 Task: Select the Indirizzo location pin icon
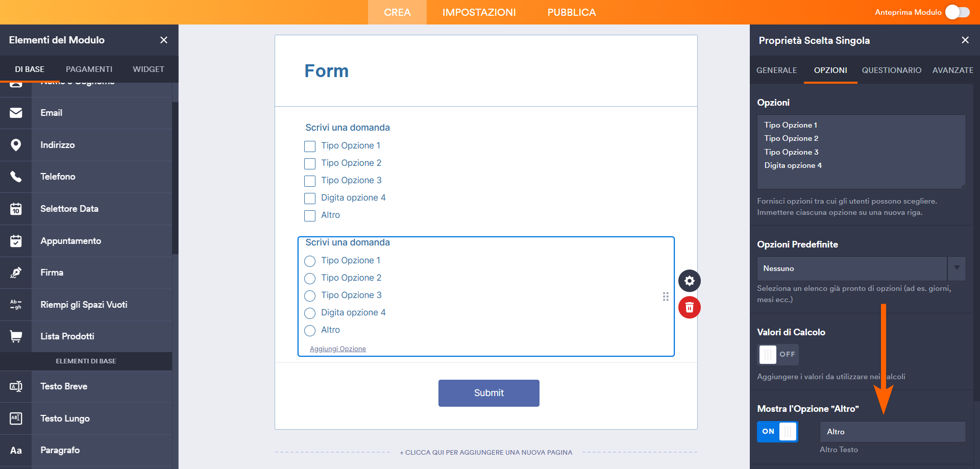(16, 144)
